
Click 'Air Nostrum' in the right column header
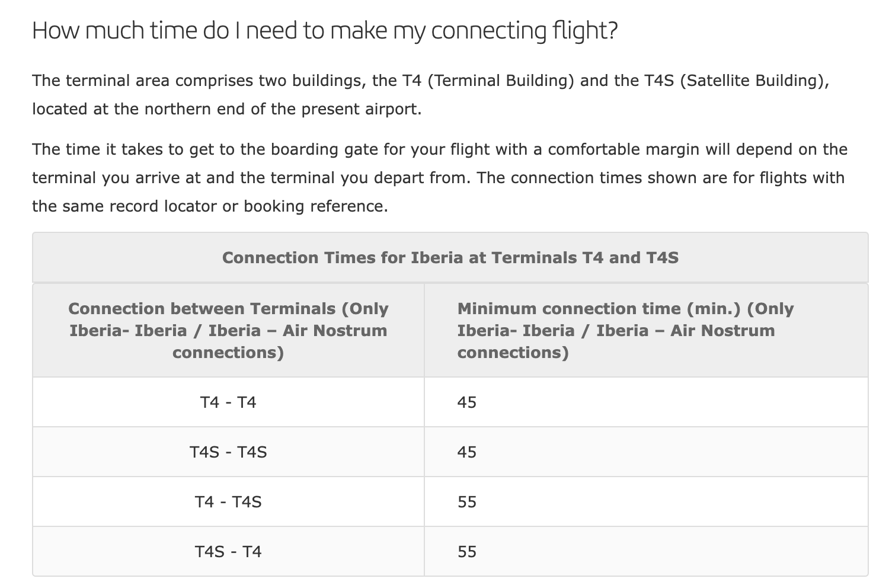point(722,330)
